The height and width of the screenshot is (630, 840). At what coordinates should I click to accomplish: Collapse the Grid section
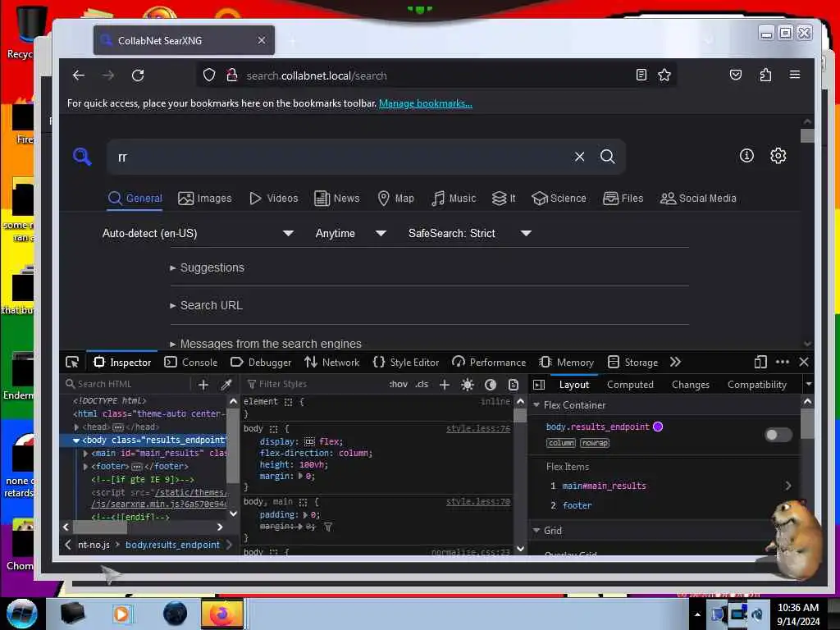click(x=536, y=531)
